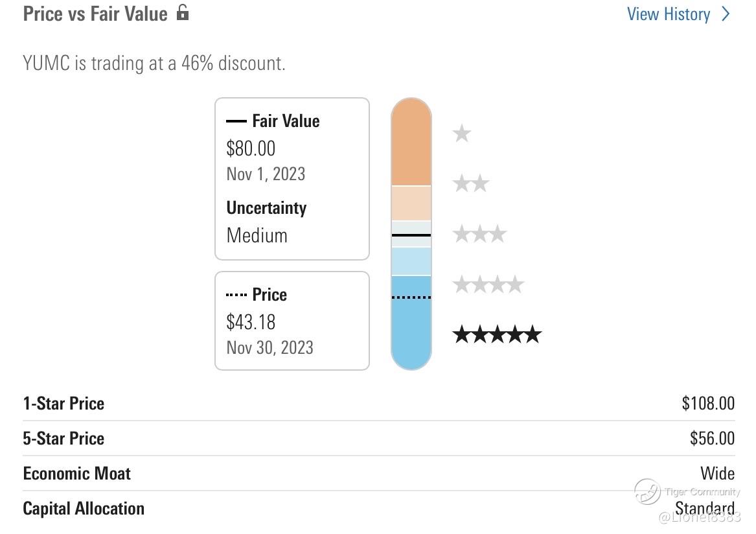Viewport: 756px width, 534px height.
Task: Click the three-star rating icon
Action: point(479,234)
